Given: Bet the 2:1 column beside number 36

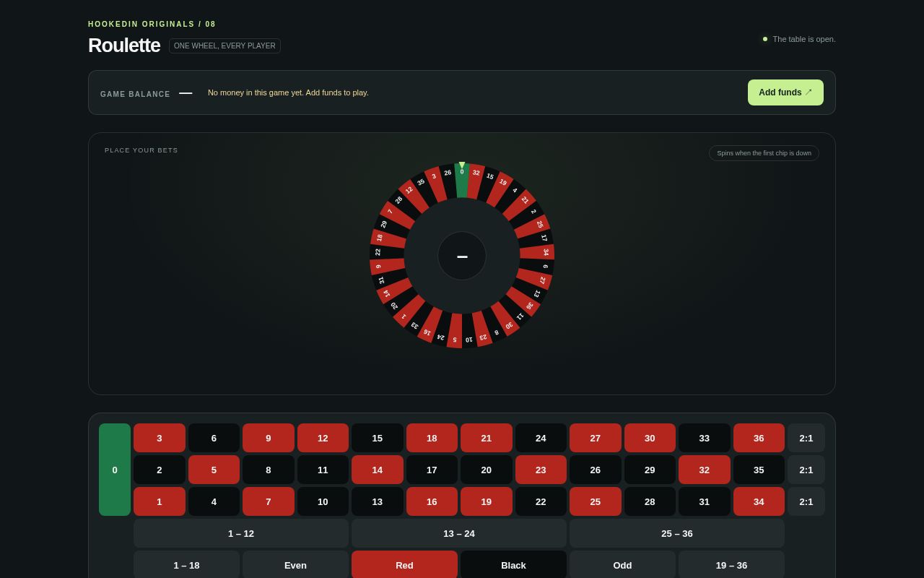Looking at the screenshot, I should [x=806, y=438].
